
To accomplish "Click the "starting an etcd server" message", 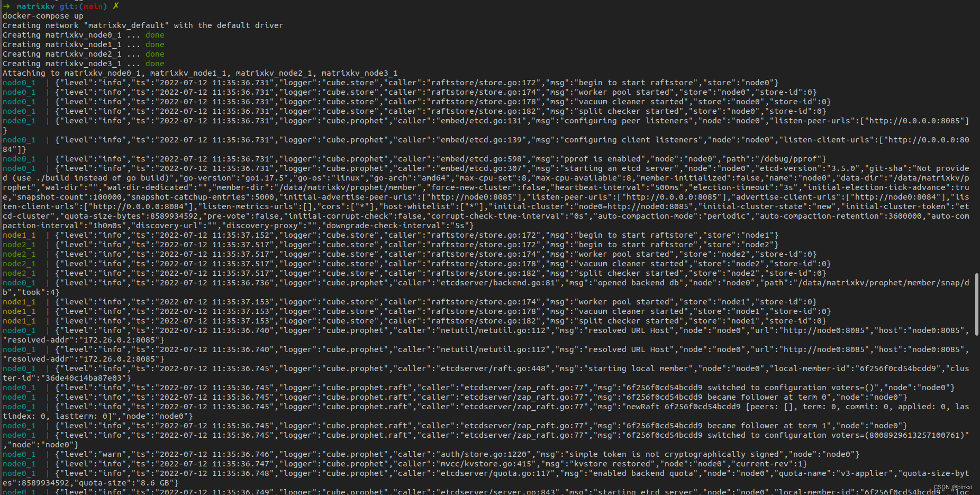I will 619,168.
